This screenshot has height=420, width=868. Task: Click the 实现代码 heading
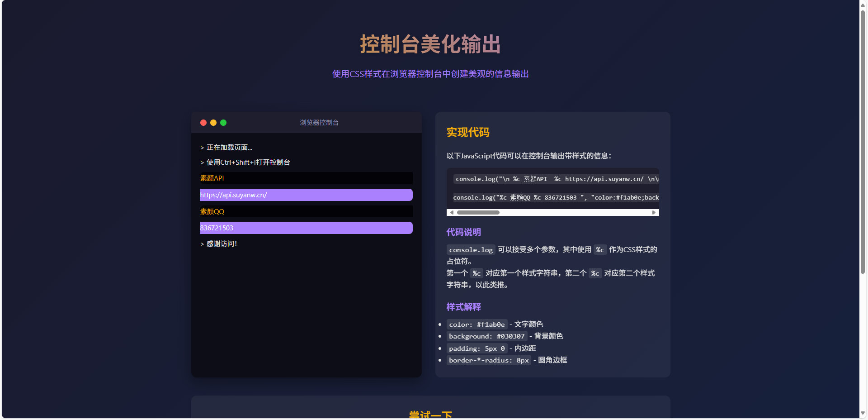click(x=468, y=132)
